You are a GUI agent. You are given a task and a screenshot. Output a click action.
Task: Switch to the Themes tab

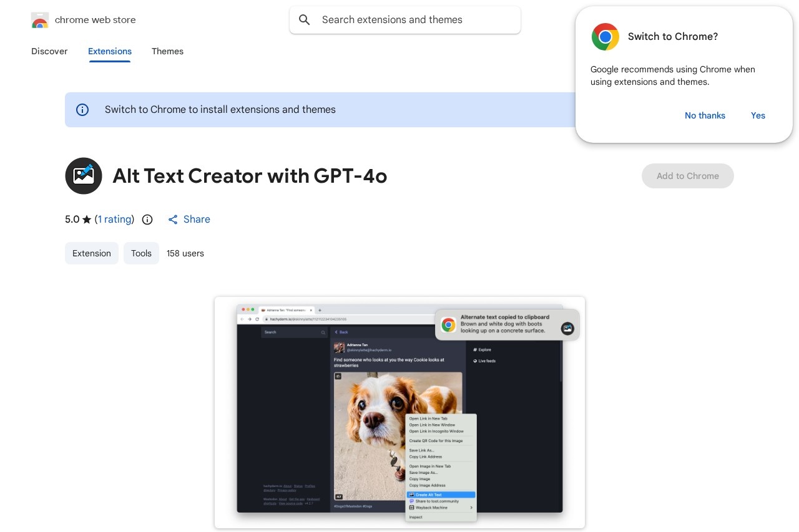tap(167, 52)
